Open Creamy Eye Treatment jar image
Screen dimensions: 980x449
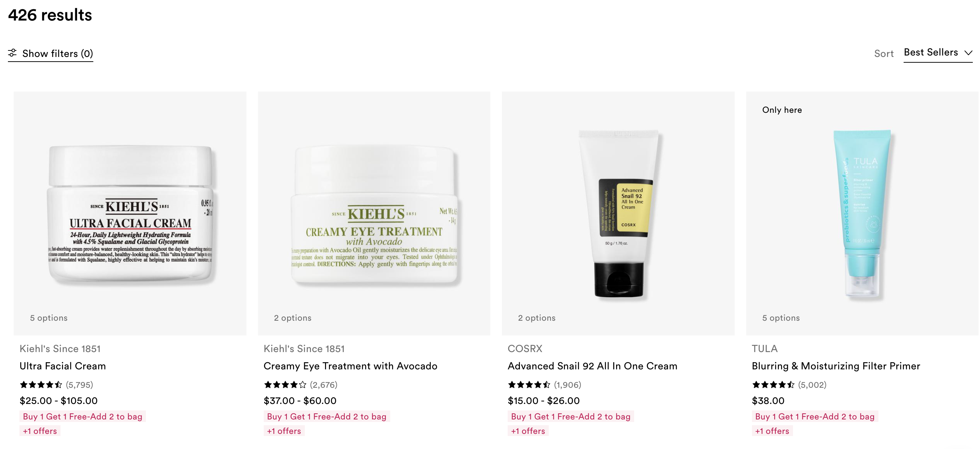tap(374, 213)
